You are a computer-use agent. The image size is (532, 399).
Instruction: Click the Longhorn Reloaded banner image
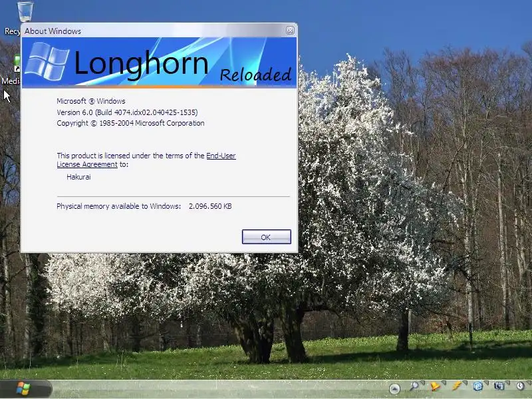(159, 63)
